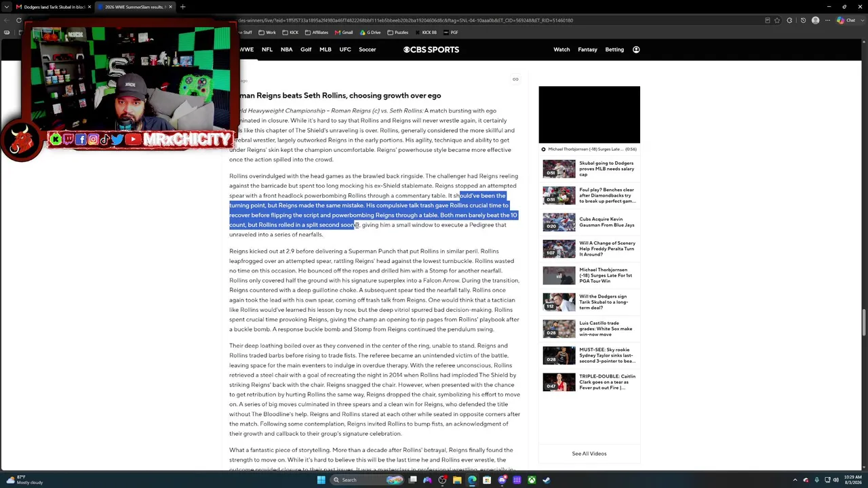Open Thorbjornsen Surges Late PGA Tour video
Screen dimensions: 868x488
click(589, 275)
